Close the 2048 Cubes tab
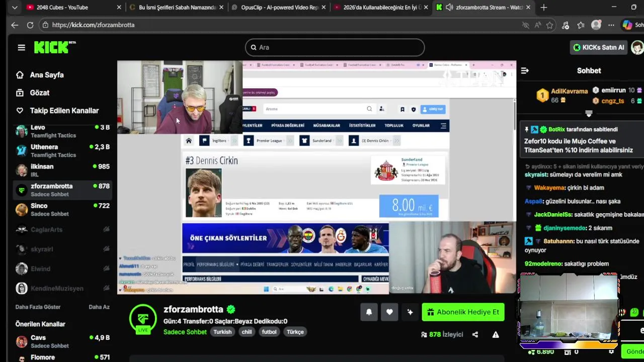The width and height of the screenshot is (644, 362). [119, 8]
